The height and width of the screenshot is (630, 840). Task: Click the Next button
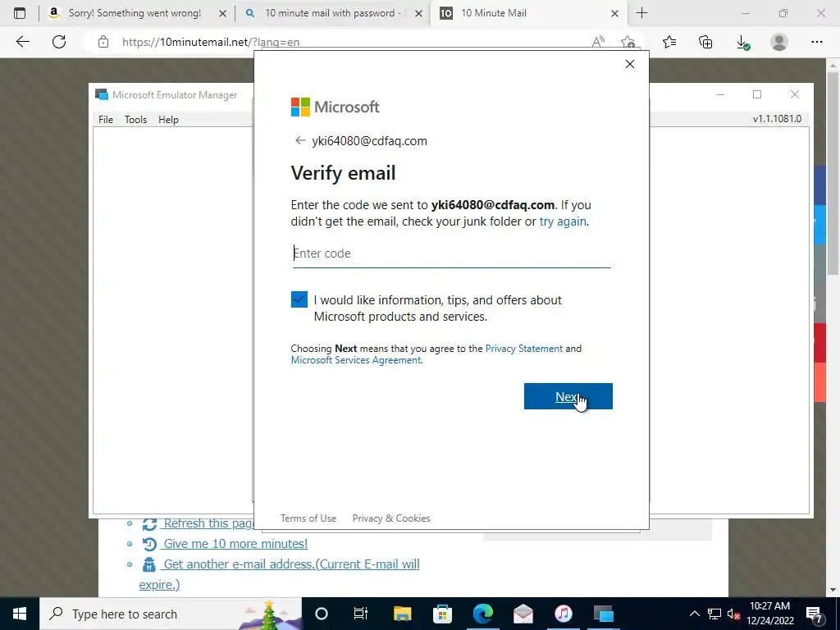point(568,396)
